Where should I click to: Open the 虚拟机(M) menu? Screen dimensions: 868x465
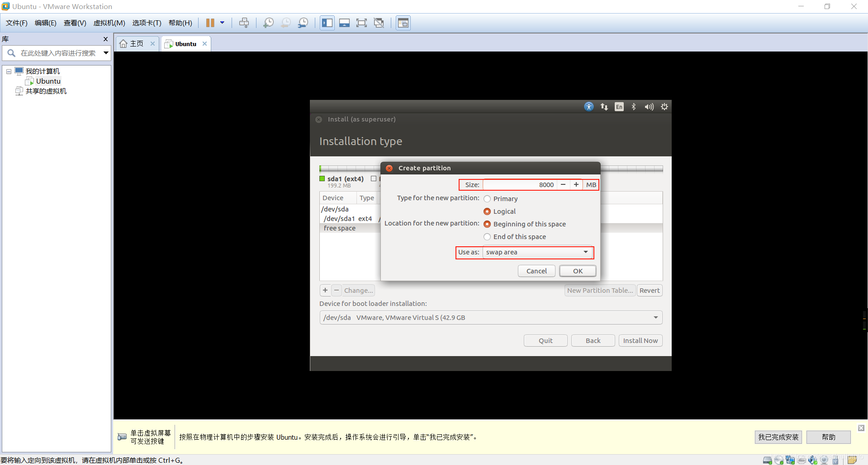[x=109, y=23]
